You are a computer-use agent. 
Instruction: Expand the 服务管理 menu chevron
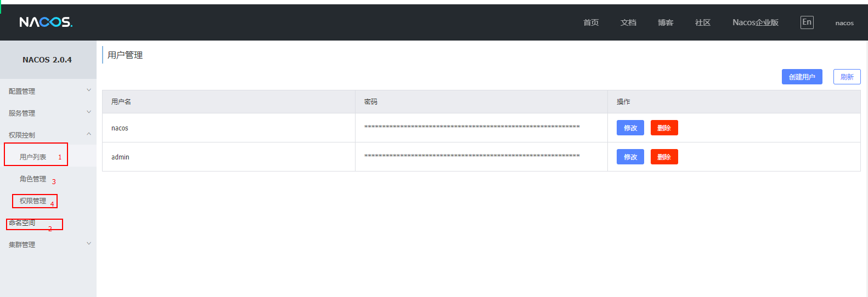point(89,112)
